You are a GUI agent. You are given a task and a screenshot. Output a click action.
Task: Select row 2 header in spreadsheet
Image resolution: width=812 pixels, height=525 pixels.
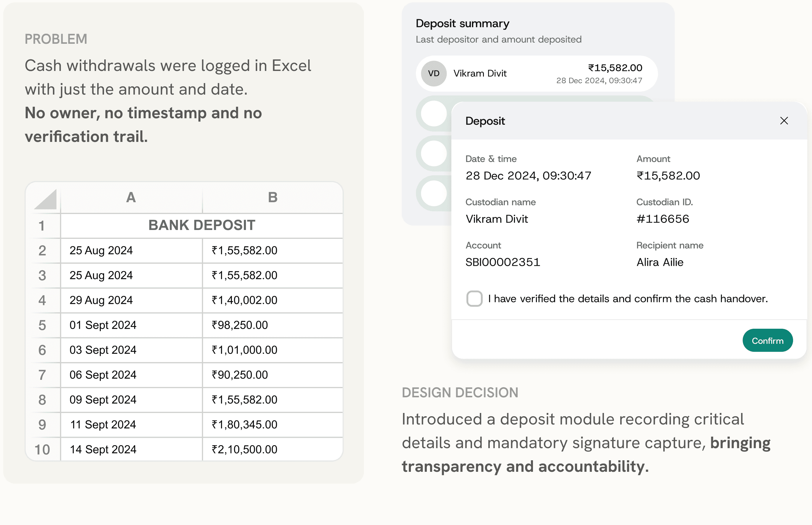42,251
